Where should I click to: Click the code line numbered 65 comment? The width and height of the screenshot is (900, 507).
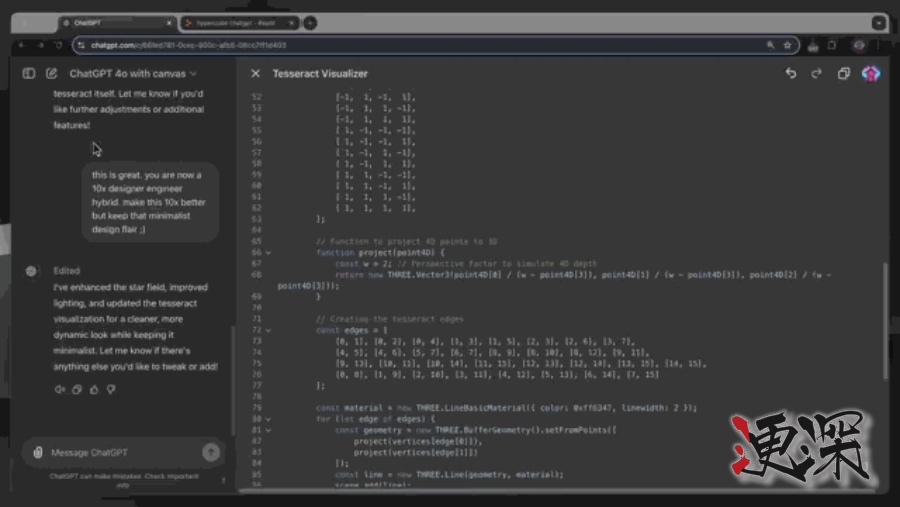(x=406, y=242)
